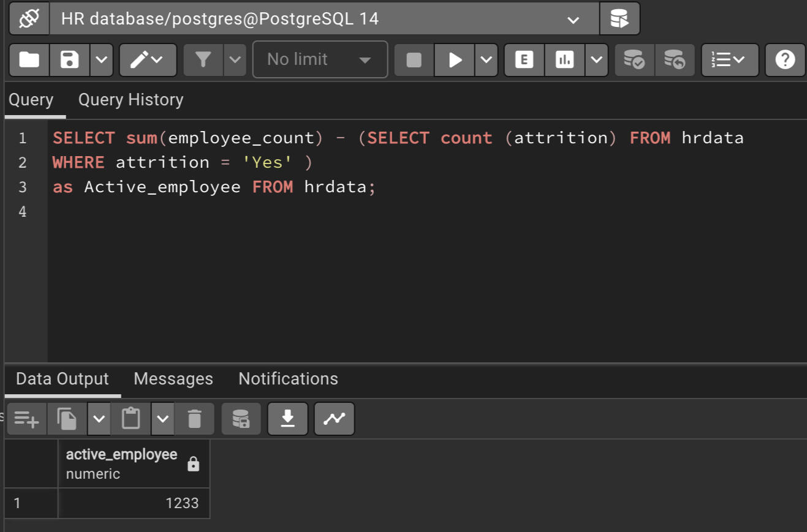
Task: Open the Notifications tab
Action: [288, 379]
